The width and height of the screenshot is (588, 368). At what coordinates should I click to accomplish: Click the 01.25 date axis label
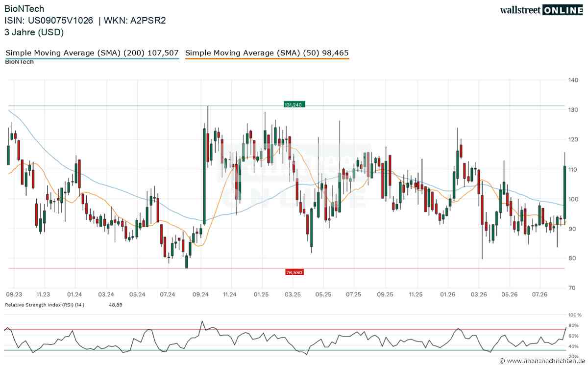point(261,294)
